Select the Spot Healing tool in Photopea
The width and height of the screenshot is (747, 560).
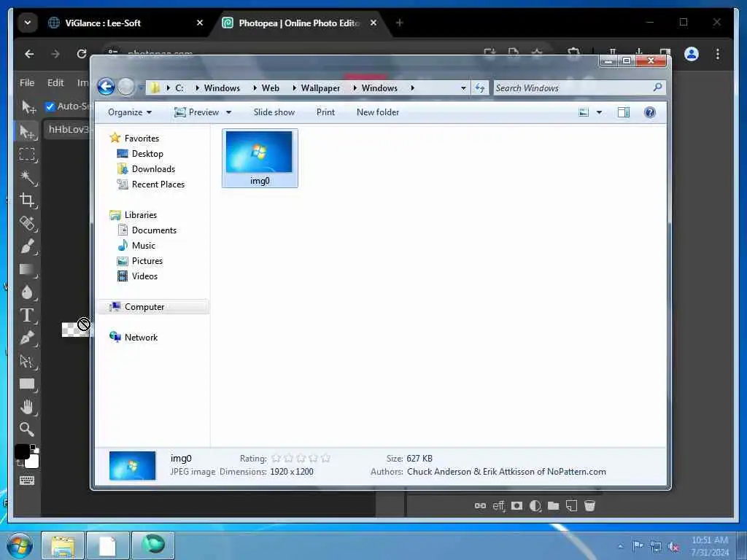[x=28, y=223]
